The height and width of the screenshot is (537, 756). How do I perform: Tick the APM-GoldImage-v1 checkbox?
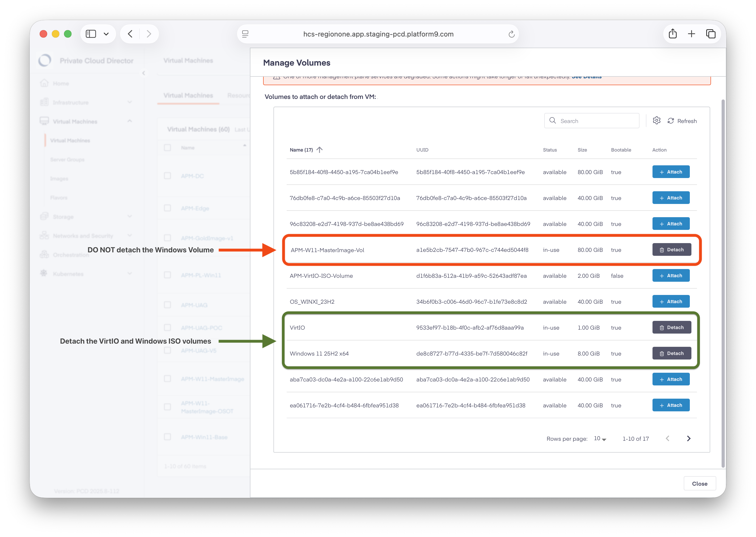[167, 238]
